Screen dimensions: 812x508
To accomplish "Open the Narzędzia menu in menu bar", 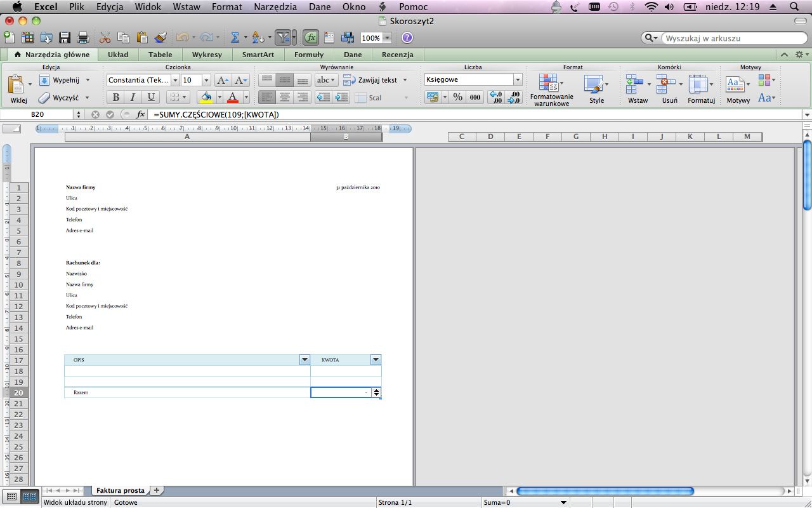I will click(276, 7).
